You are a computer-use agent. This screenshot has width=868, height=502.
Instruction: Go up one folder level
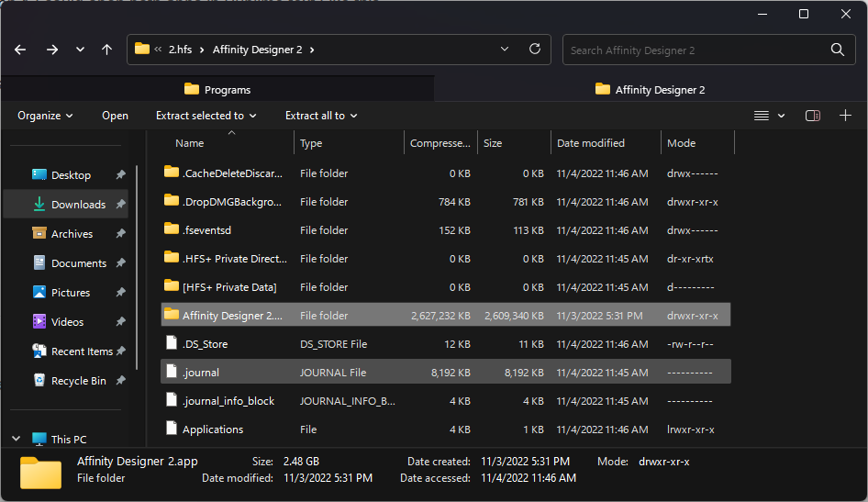[x=106, y=50]
